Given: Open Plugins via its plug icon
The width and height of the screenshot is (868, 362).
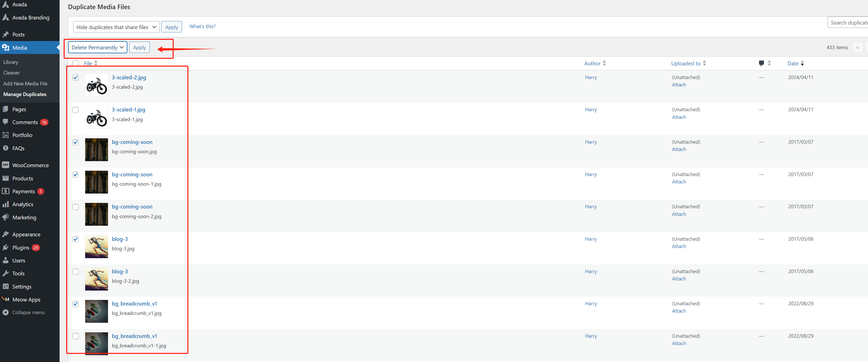Looking at the screenshot, I should (5, 247).
